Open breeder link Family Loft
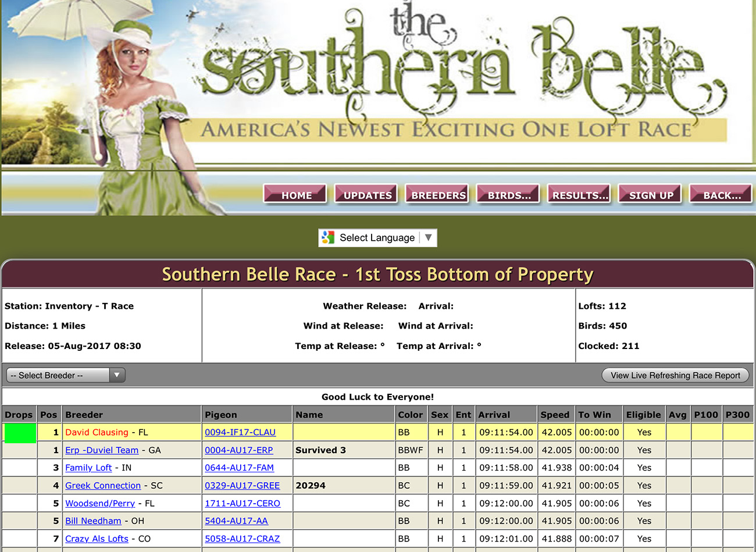The image size is (756, 552). coord(88,468)
